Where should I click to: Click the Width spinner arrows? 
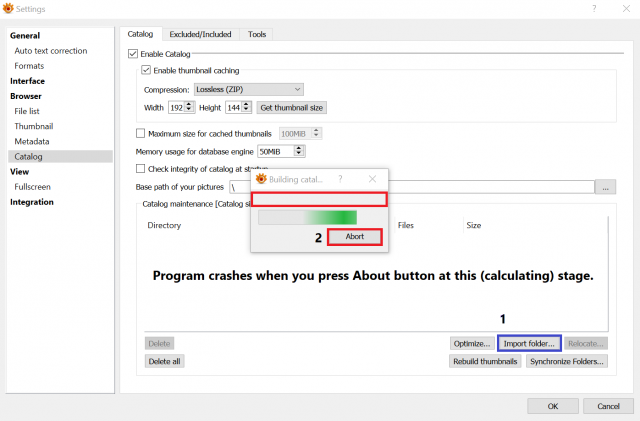point(189,107)
